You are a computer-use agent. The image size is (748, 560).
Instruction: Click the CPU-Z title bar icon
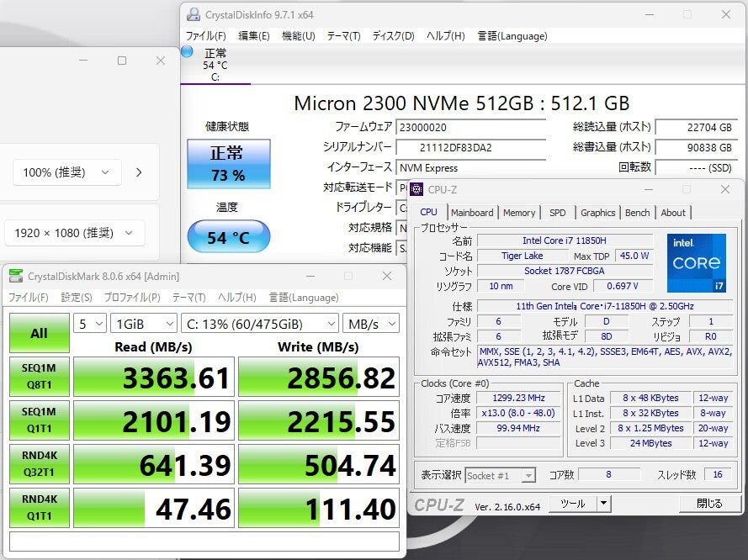(416, 189)
